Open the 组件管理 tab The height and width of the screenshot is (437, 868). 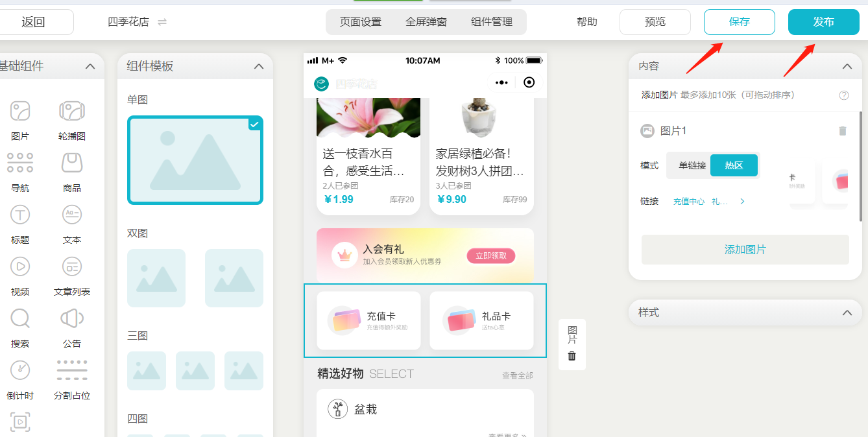pyautogui.click(x=492, y=22)
